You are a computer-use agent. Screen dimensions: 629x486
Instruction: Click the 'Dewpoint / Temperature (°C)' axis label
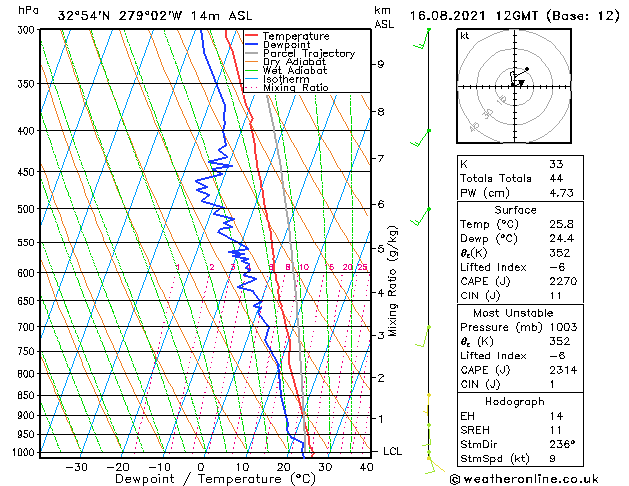coord(201,479)
